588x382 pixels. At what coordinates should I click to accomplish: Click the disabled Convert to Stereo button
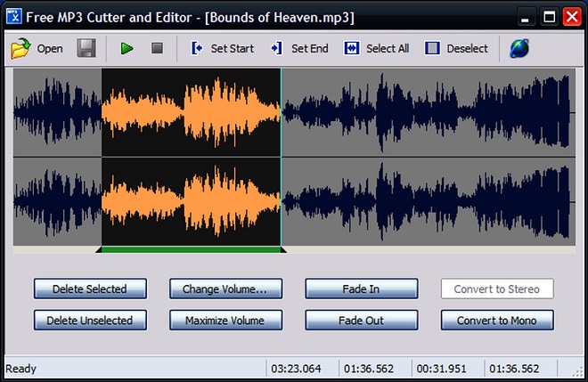click(497, 289)
